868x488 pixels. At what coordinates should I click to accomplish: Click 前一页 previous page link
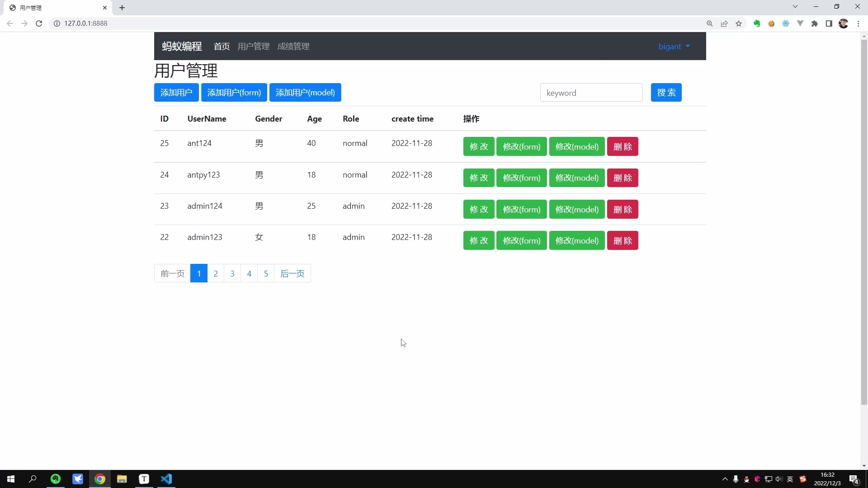(x=172, y=273)
